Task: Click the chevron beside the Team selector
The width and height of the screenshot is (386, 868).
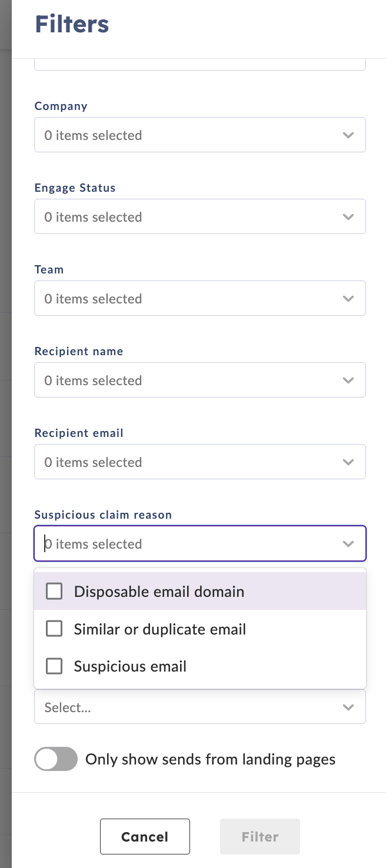Action: click(x=348, y=298)
